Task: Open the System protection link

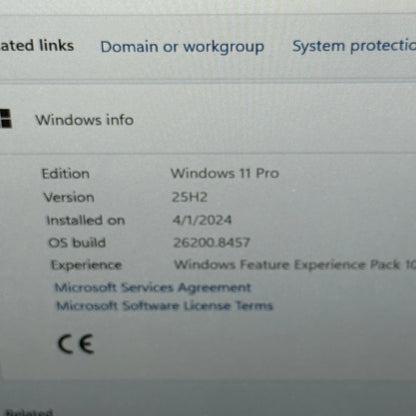Action: 354,46
